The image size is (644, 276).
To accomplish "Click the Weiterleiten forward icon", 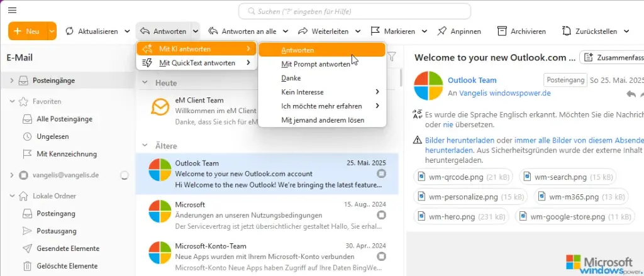I will coord(303,31).
